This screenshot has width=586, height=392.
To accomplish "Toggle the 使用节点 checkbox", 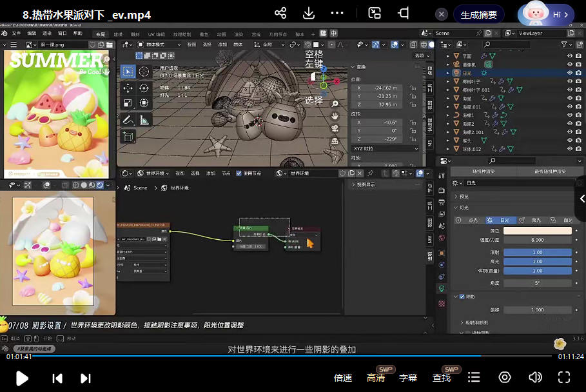I will click(x=239, y=173).
